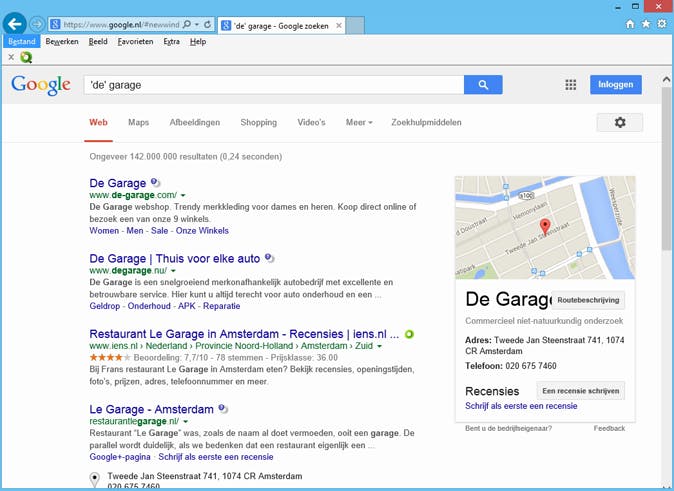The width and height of the screenshot is (674, 491).
Task: Open "Schrijf als eerste een recensie" in side panel
Action: coord(521,406)
